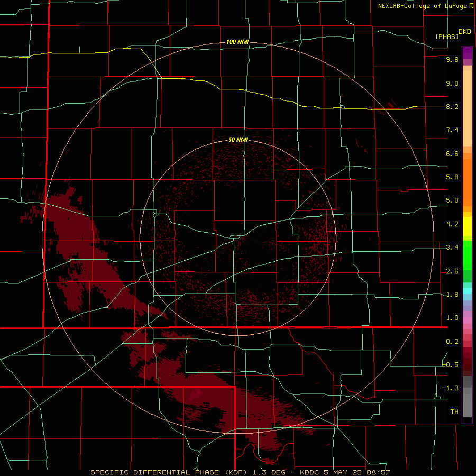Click the 50 NMI range ring label
The width and height of the screenshot is (476, 476).
(238, 140)
